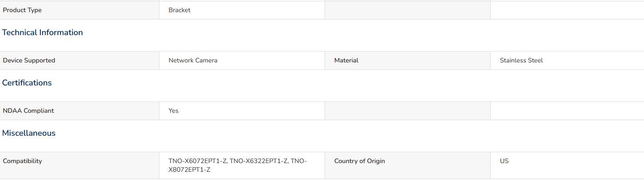Select the Device Supported label
Screen dimensions: 644x180
pyautogui.click(x=29, y=60)
